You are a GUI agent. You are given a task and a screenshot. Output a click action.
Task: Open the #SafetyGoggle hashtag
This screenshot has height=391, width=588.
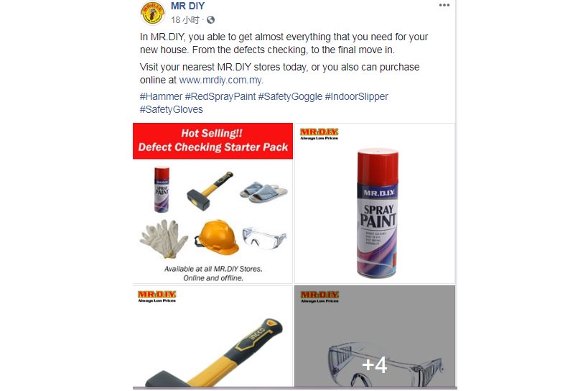click(290, 96)
